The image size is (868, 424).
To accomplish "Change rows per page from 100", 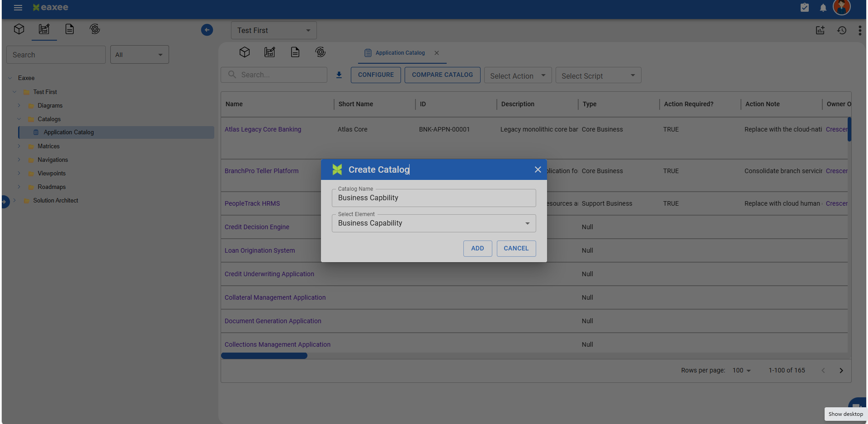I will [x=741, y=371].
